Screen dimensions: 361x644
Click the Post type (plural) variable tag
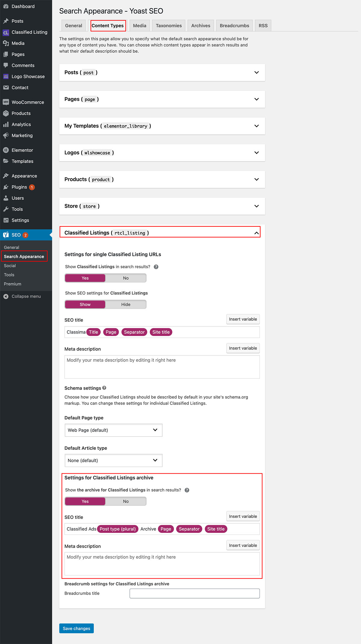point(118,529)
